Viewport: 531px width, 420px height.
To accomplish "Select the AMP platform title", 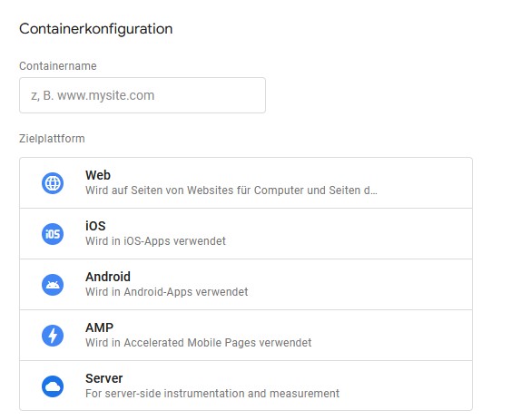I will (99, 327).
